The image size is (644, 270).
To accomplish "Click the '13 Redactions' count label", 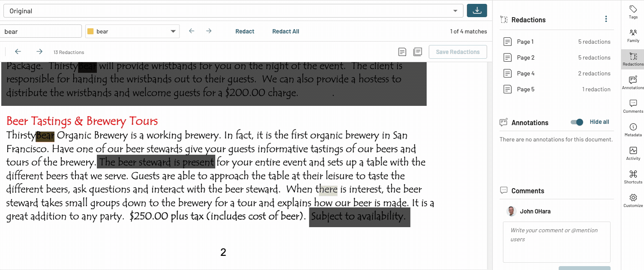I will (x=69, y=52).
